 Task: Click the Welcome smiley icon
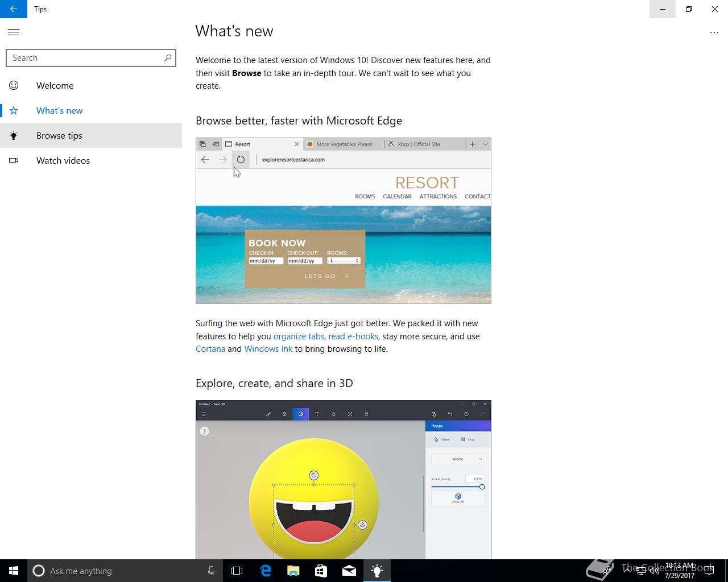pos(14,85)
